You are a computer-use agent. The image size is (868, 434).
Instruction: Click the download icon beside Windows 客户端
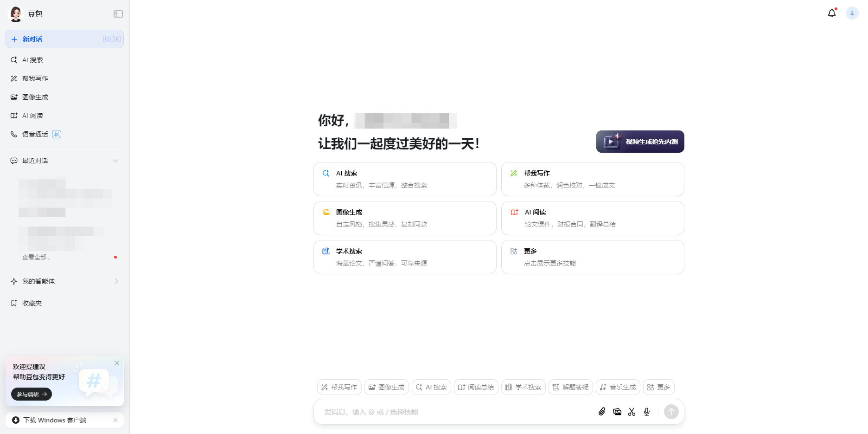(16, 420)
